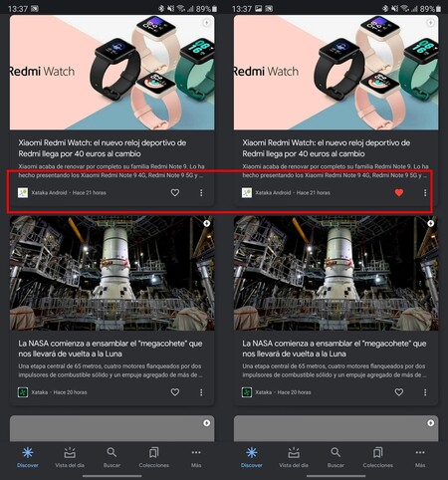The height and width of the screenshot is (480, 448).
Task: Tap Redmi Note 9 summary text, left phone
Action: [x=112, y=170]
